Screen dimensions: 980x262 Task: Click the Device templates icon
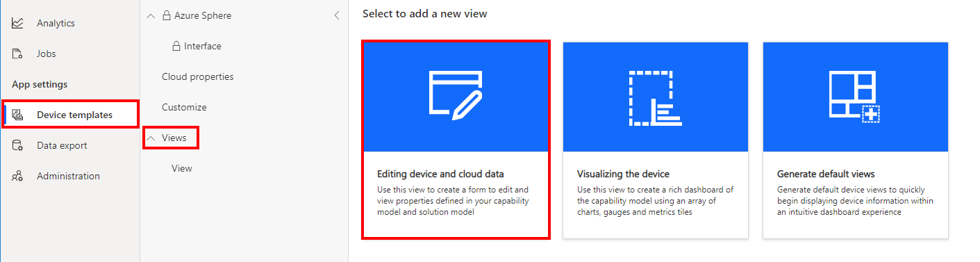tap(18, 115)
